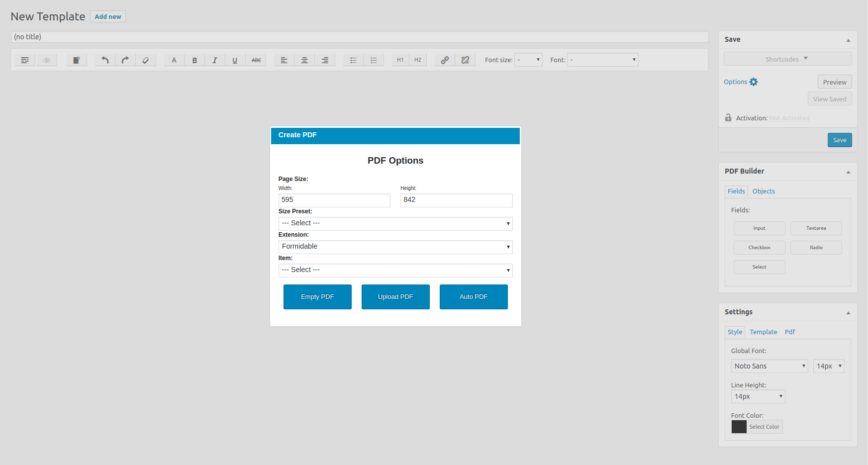This screenshot has width=868, height=465.
Task: Click the numbered list icon
Action: 374,60
